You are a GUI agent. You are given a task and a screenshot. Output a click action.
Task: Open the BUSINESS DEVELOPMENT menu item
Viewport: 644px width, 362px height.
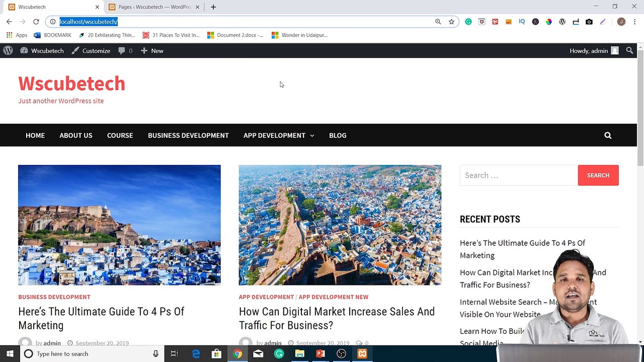point(188,135)
